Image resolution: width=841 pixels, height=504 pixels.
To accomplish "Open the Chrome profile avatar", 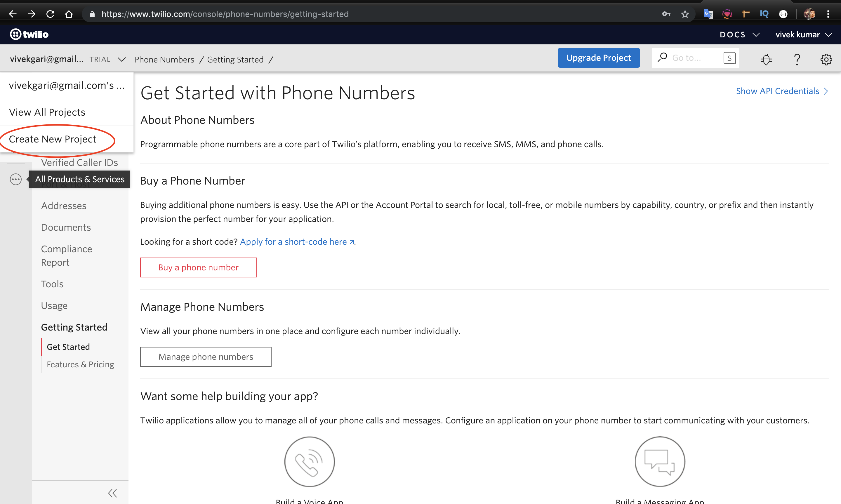I will pyautogui.click(x=809, y=14).
